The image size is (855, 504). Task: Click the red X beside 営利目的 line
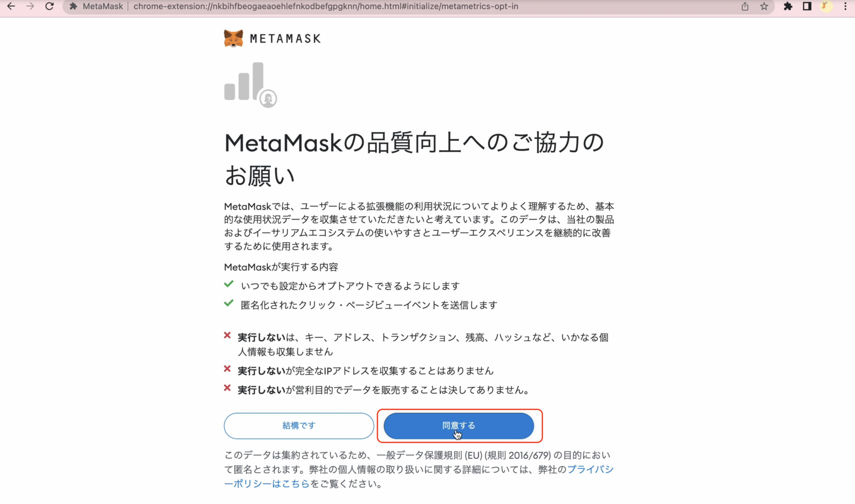[x=227, y=388]
